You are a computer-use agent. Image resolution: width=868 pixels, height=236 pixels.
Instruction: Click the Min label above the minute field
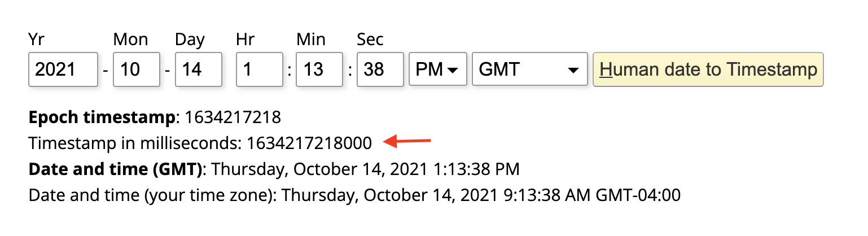click(311, 40)
